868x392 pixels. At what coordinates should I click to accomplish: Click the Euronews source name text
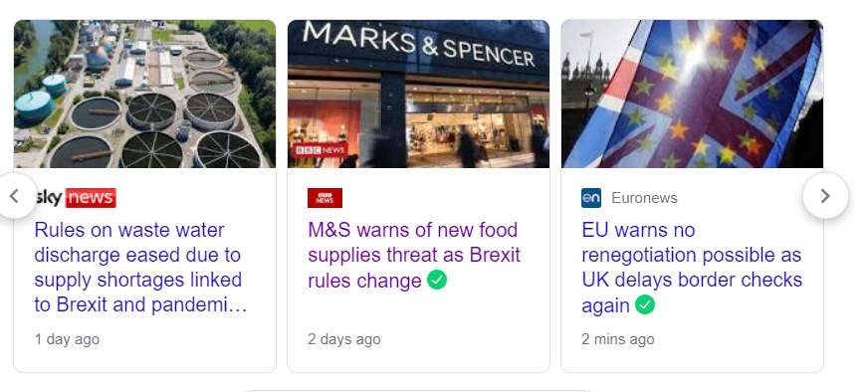pos(644,198)
